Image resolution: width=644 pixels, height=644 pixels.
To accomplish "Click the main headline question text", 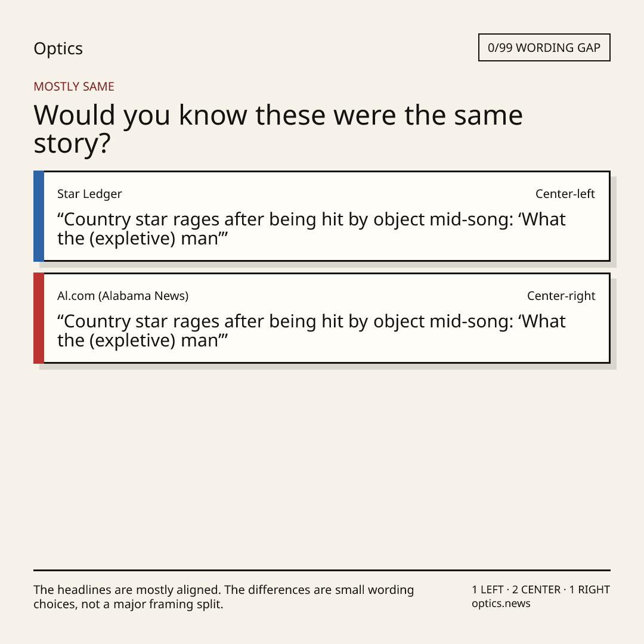I will [x=278, y=129].
